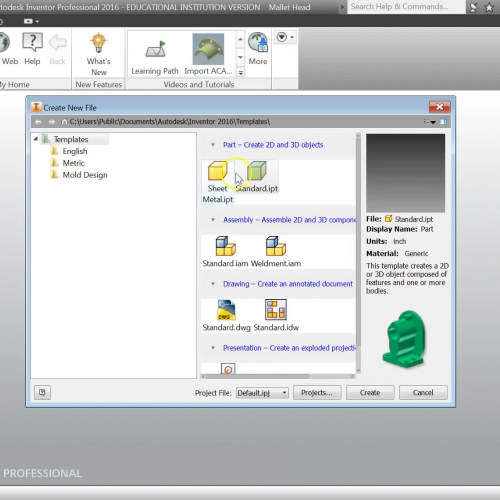Image resolution: width=500 pixels, height=500 pixels.
Task: Close the Create New File dialog
Action: 439,107
